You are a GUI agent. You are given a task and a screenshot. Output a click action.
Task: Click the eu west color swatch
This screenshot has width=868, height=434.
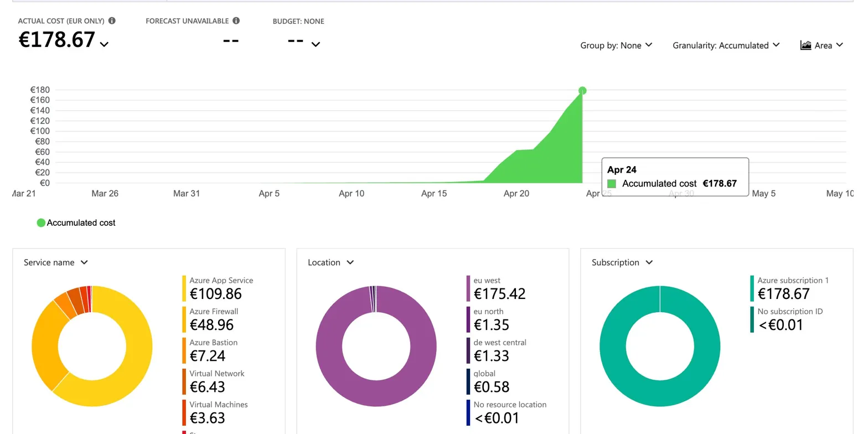click(468, 288)
